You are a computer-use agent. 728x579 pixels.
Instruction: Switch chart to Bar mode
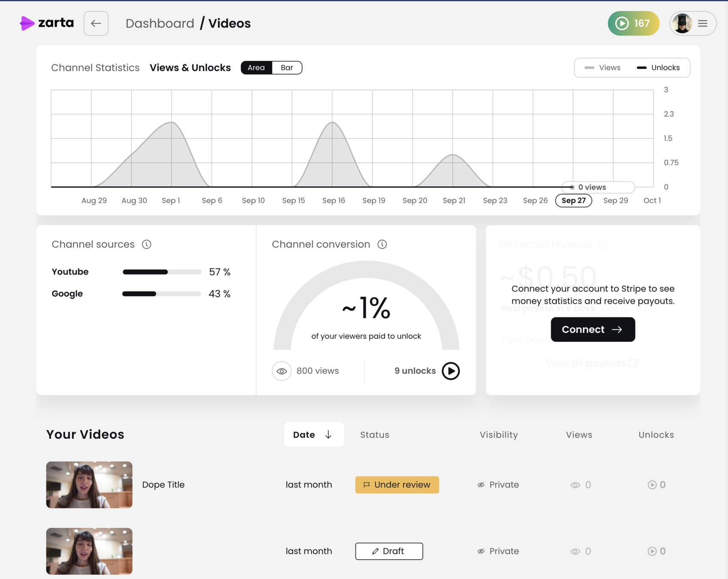[287, 67]
